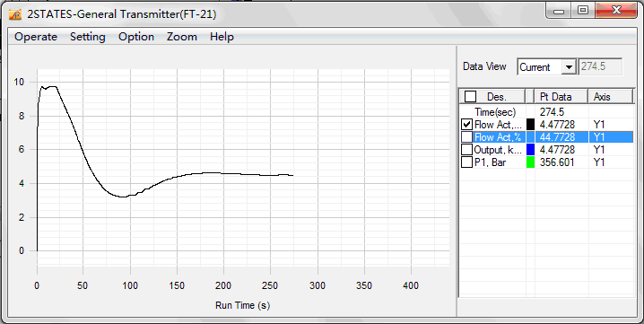Open the Option menu

pyautogui.click(x=136, y=37)
